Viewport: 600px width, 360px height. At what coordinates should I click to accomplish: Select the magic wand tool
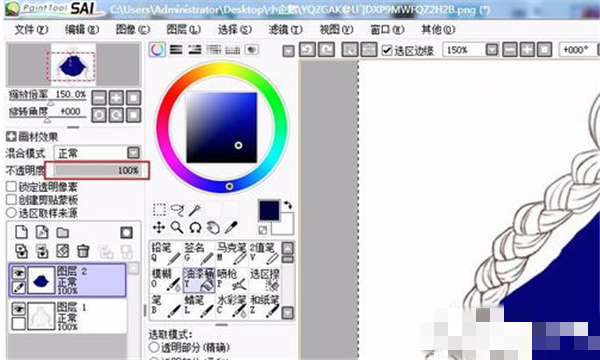click(x=195, y=210)
